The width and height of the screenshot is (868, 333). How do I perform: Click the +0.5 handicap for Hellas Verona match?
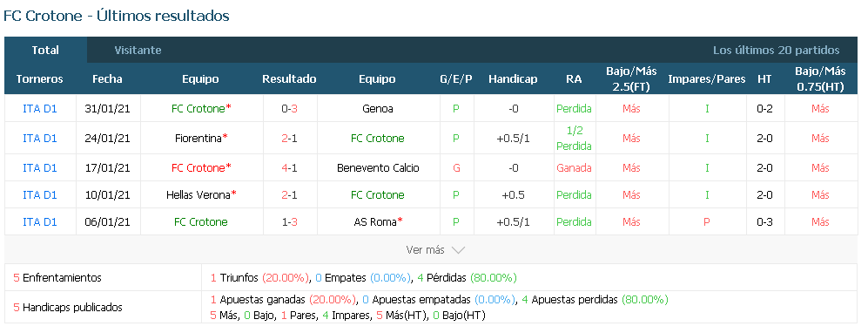tap(513, 194)
